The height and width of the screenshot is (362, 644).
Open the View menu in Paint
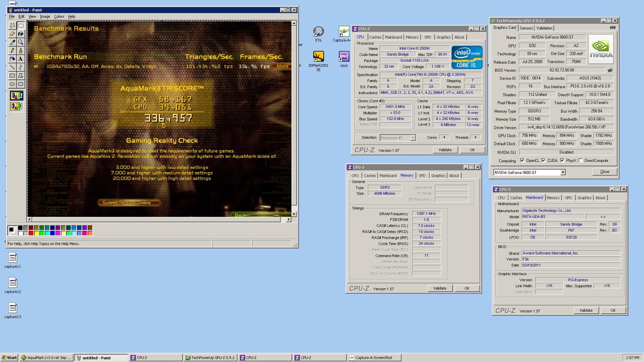[32, 17]
